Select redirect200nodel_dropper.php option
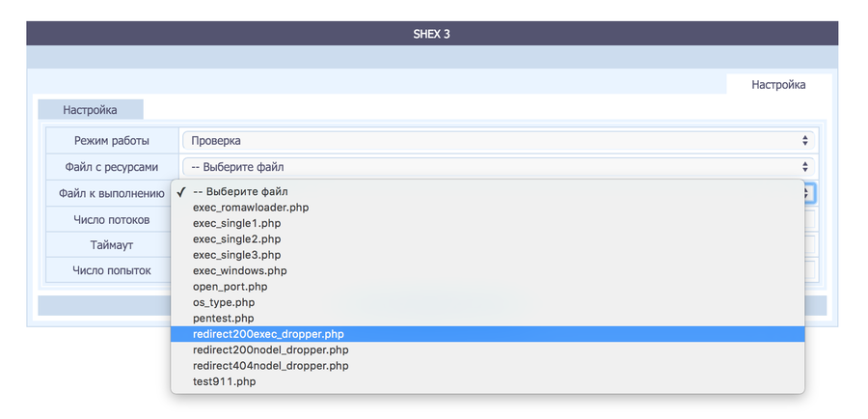 tap(271, 350)
